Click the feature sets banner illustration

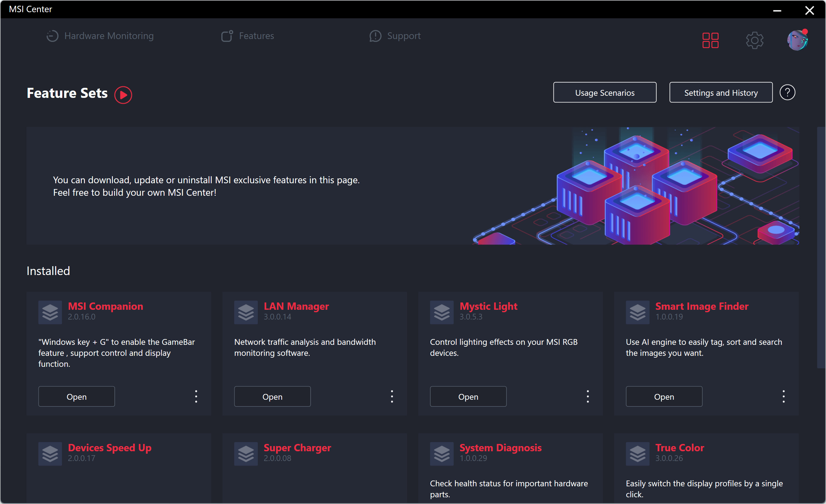click(635, 186)
